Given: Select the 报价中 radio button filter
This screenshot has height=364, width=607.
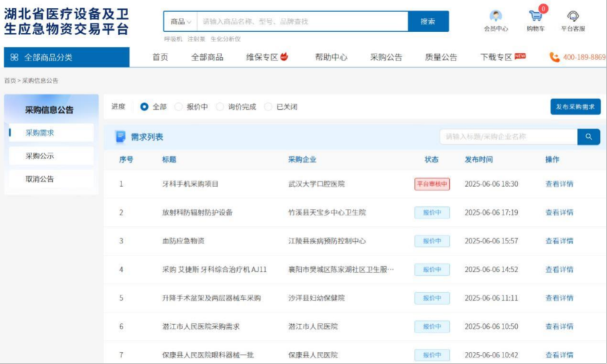Looking at the screenshot, I should [179, 107].
